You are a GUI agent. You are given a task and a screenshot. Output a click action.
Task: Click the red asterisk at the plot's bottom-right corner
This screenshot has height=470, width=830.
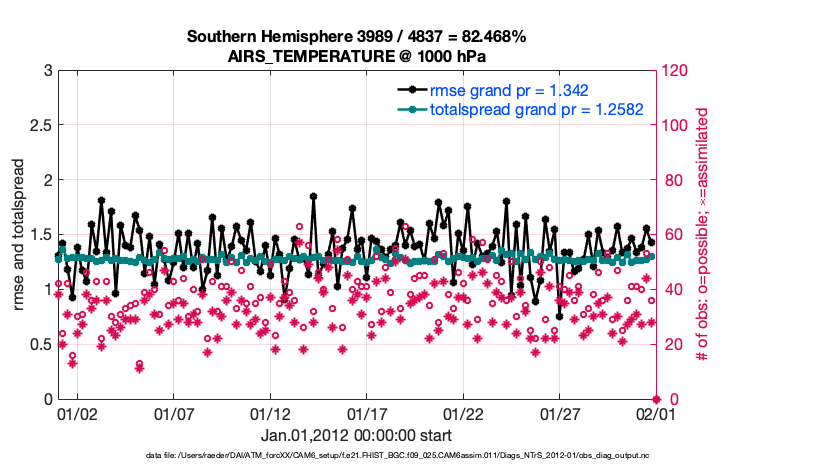point(656,399)
